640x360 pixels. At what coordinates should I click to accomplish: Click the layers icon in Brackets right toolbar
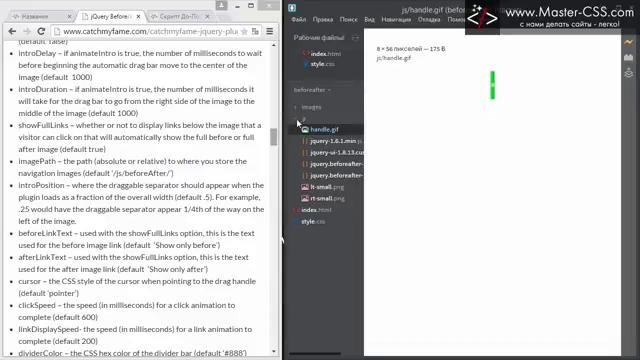coord(629,73)
